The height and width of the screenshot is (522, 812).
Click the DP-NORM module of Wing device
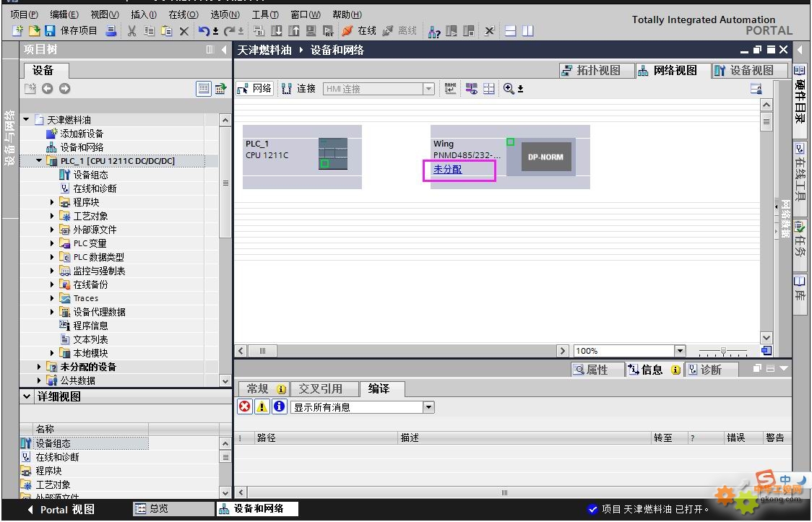pyautogui.click(x=545, y=157)
